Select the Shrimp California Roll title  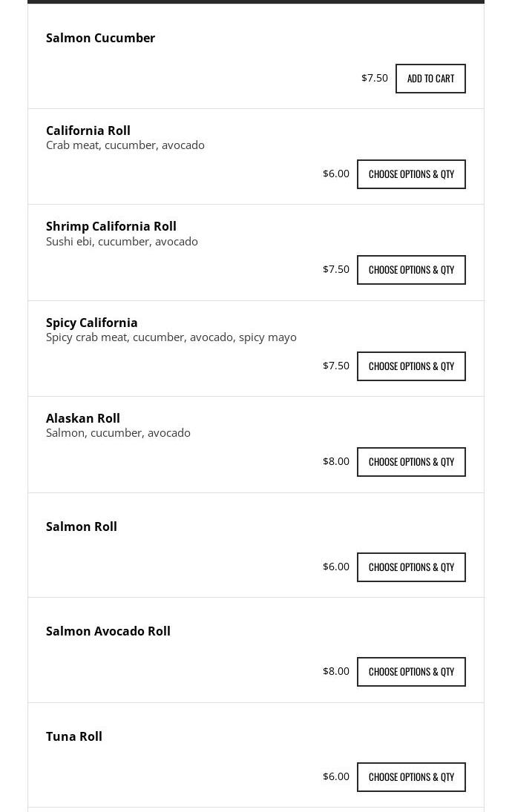111,226
